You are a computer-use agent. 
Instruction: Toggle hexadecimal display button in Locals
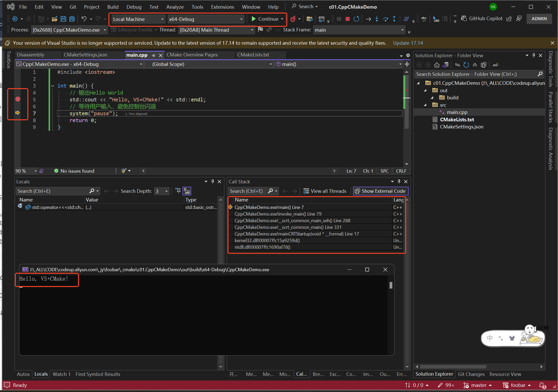pyautogui.click(x=187, y=191)
